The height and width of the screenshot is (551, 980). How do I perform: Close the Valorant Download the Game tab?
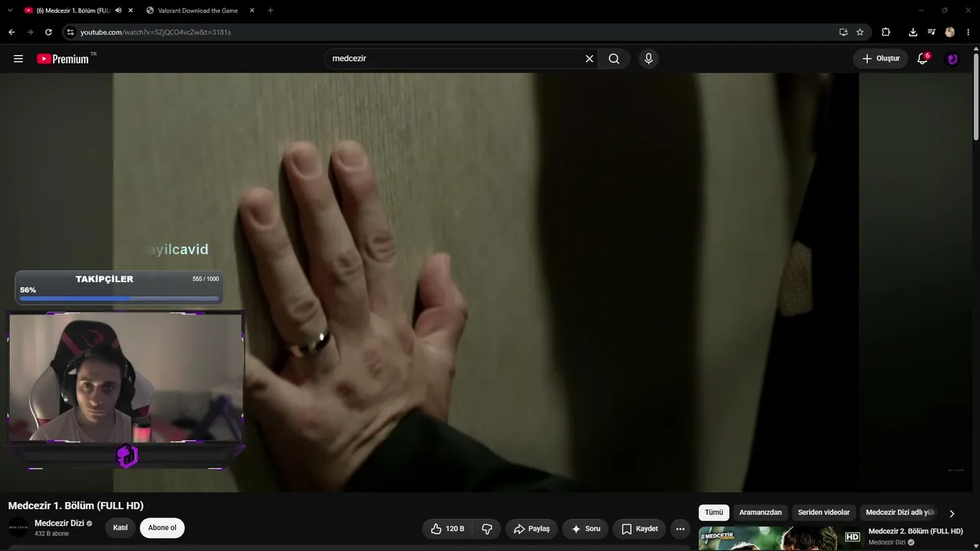point(252,11)
